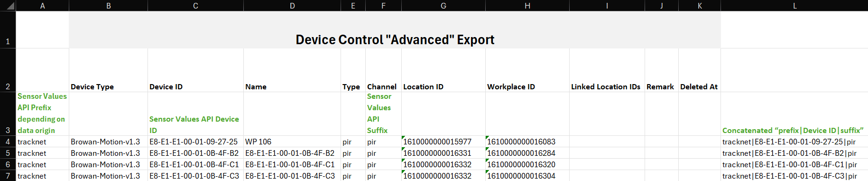Click the Sensor Values API Prefix note cell
This screenshot has height=181, width=868.
43,114
